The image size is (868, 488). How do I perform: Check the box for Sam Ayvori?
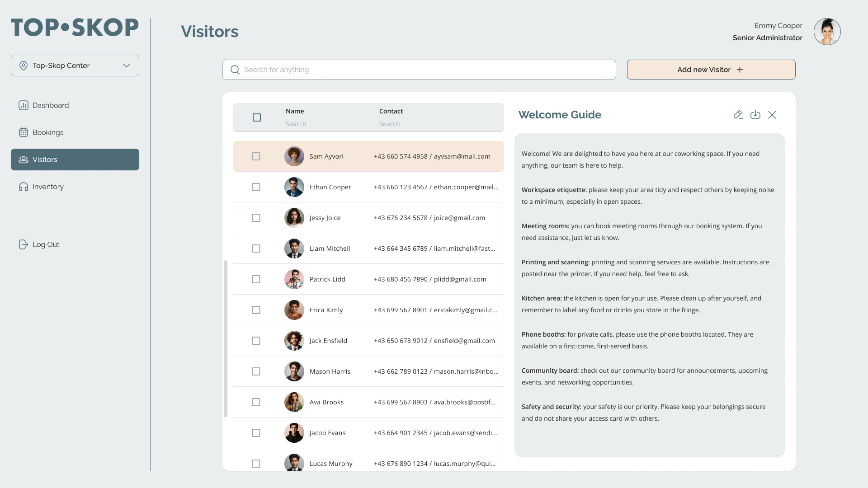coord(256,156)
